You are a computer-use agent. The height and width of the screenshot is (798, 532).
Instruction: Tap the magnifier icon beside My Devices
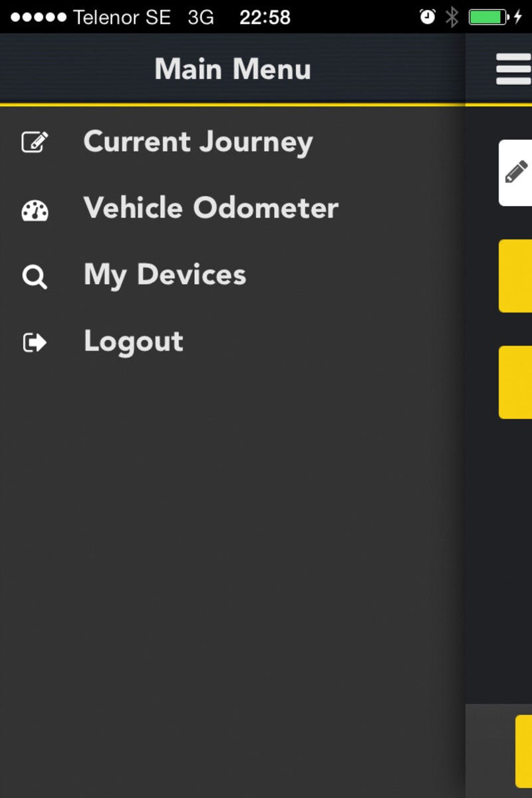pos(35,277)
